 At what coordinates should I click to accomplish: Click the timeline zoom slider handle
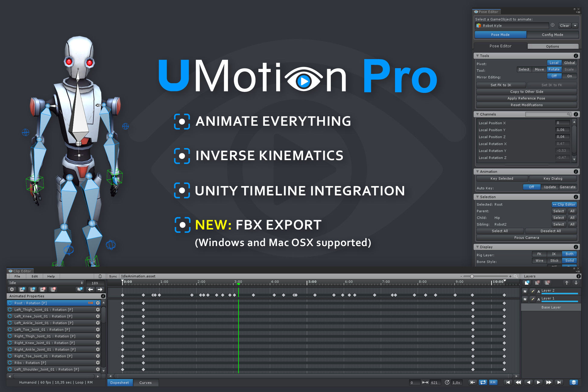point(472,276)
